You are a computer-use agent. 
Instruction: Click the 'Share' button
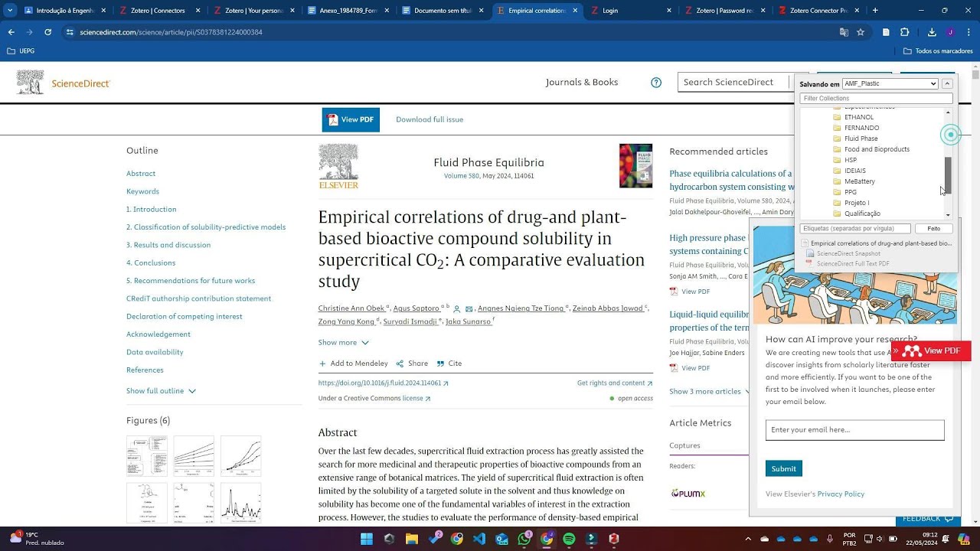click(x=412, y=364)
